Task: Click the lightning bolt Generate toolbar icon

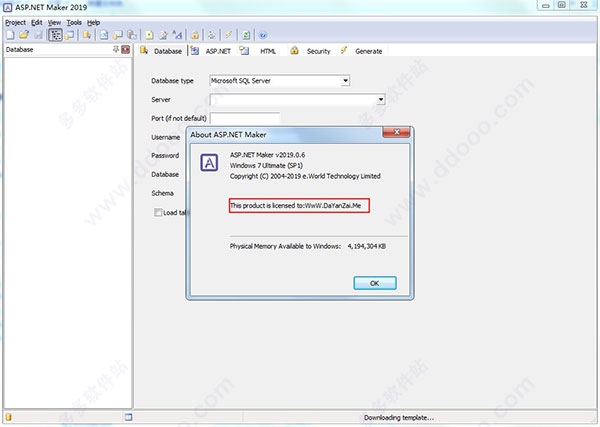Action: [228, 35]
